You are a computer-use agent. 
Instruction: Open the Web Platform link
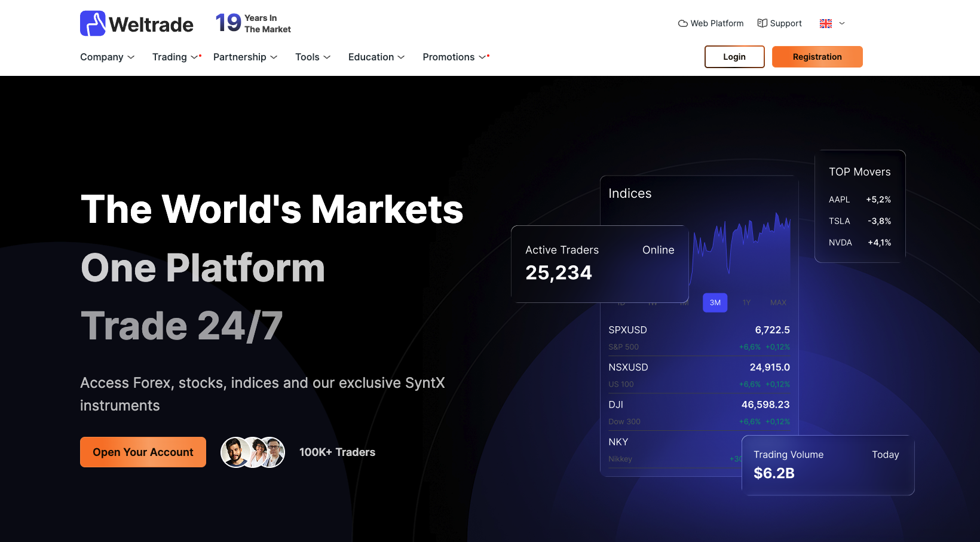click(x=710, y=23)
